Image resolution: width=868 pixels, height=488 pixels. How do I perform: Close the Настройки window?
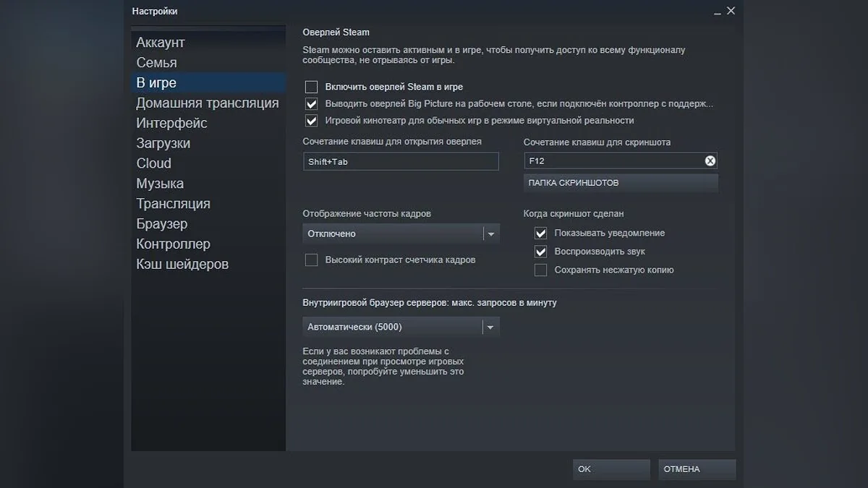pos(731,11)
